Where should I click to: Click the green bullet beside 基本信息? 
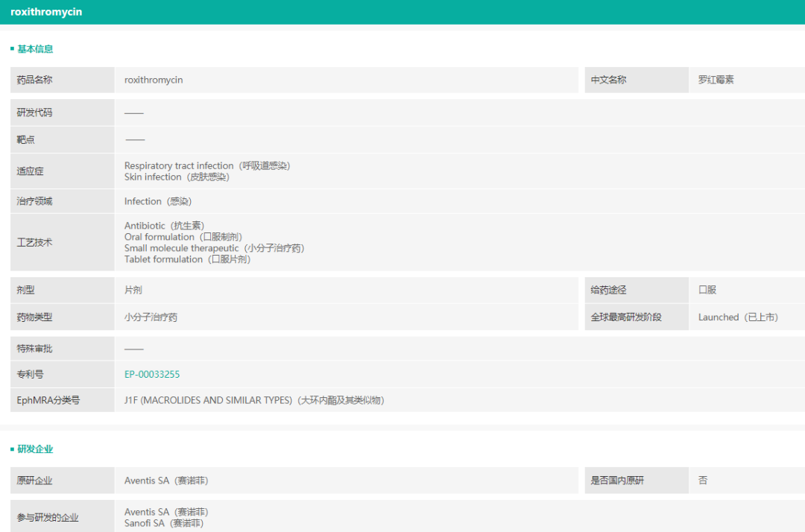point(13,49)
